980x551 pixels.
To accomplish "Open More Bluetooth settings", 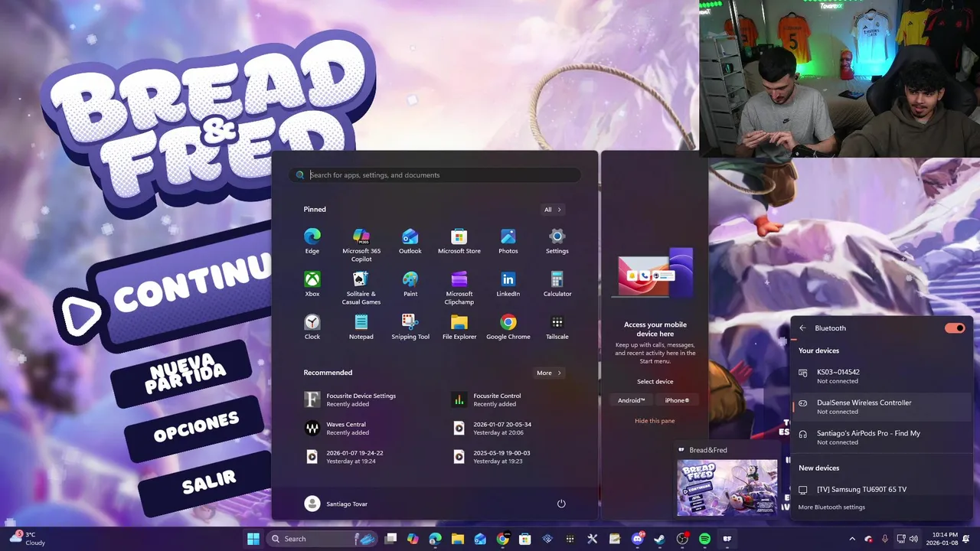I will coord(831,507).
